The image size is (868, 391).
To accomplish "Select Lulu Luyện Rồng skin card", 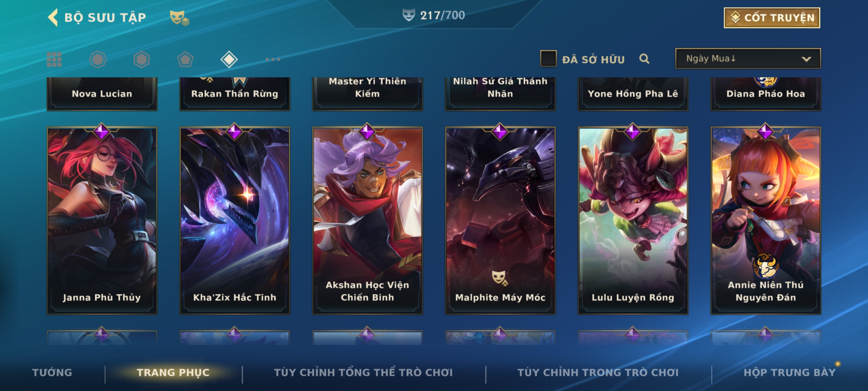I will coord(633,220).
